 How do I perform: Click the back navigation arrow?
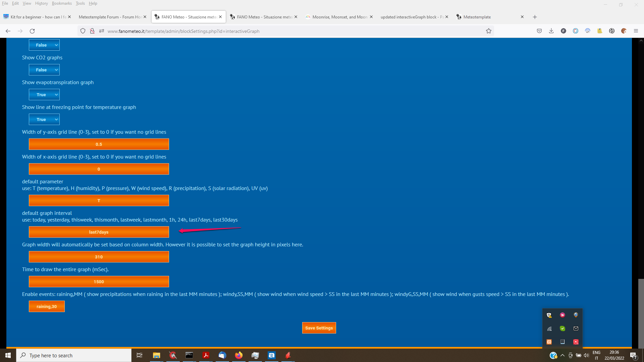(x=8, y=31)
